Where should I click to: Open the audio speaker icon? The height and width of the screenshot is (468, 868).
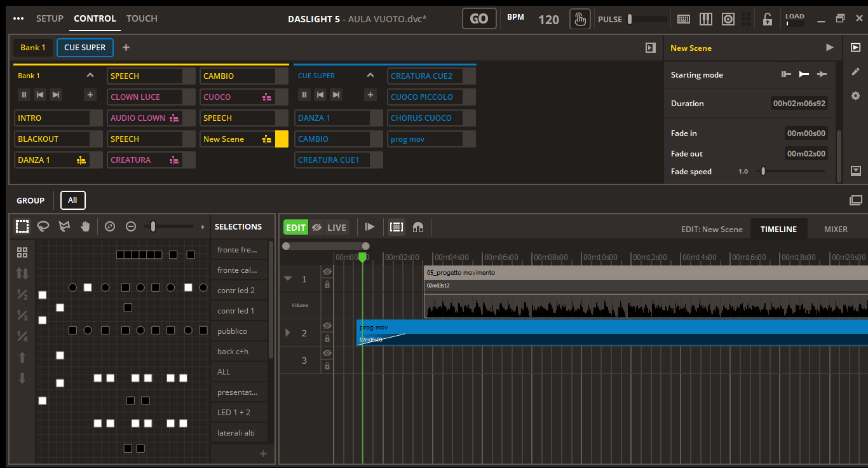pos(728,19)
